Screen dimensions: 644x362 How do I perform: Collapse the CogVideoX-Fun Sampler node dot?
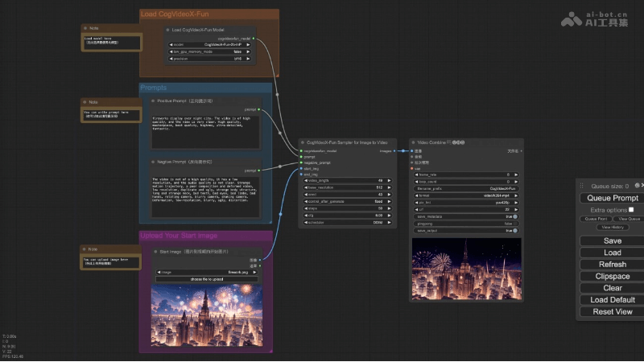click(302, 142)
